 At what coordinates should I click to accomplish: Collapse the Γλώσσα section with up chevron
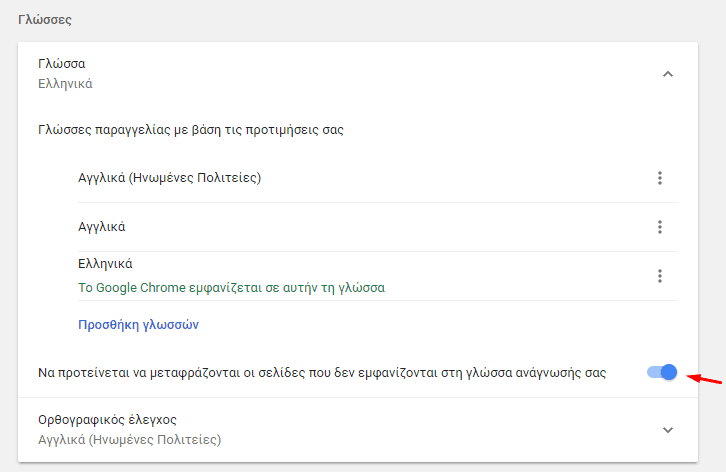click(668, 74)
